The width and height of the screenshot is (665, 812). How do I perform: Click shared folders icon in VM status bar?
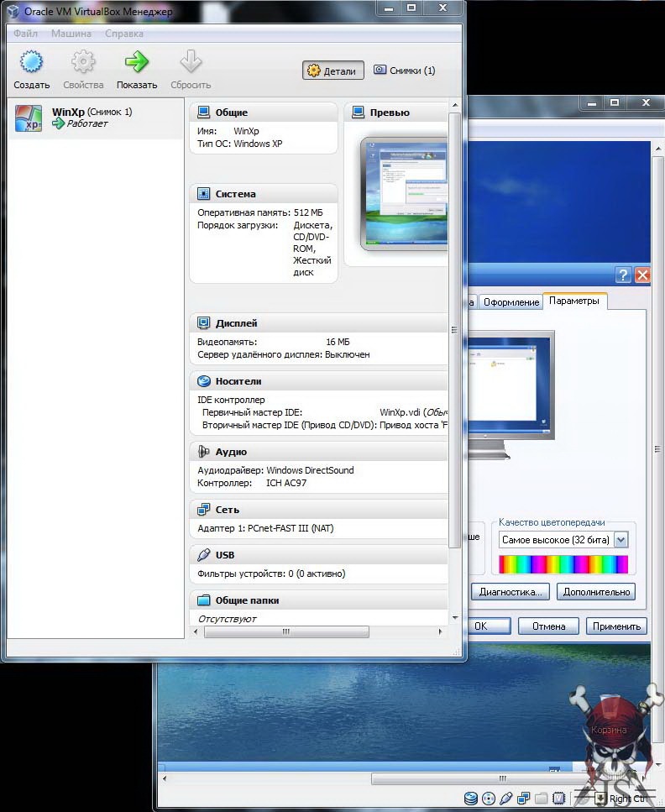pos(542,799)
